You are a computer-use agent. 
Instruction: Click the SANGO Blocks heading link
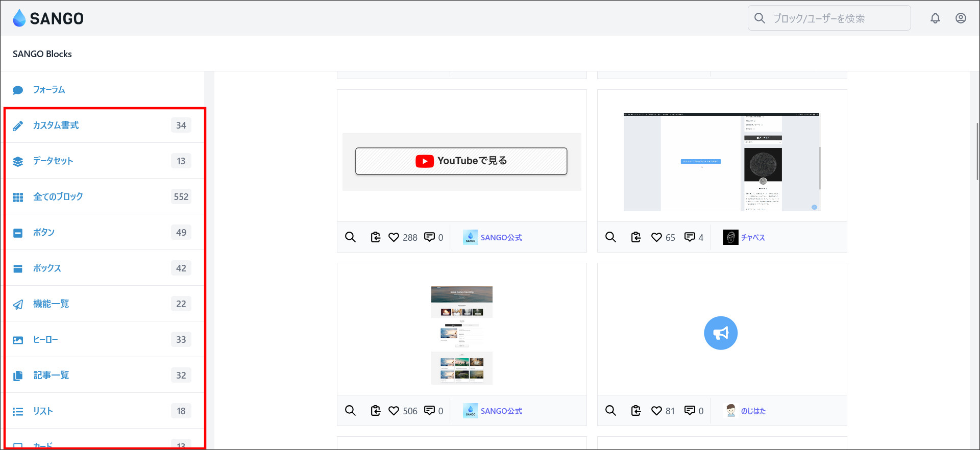point(42,54)
